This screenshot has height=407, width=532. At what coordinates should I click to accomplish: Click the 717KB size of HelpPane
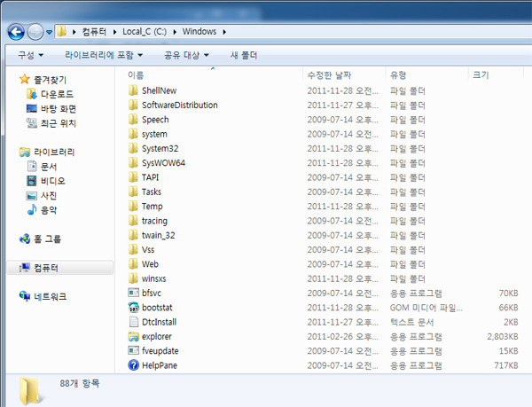pyautogui.click(x=506, y=365)
